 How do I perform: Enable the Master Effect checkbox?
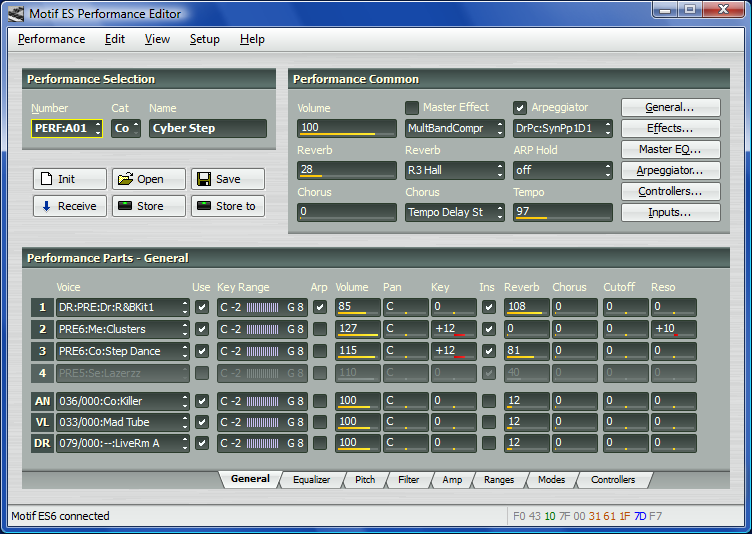click(412, 108)
